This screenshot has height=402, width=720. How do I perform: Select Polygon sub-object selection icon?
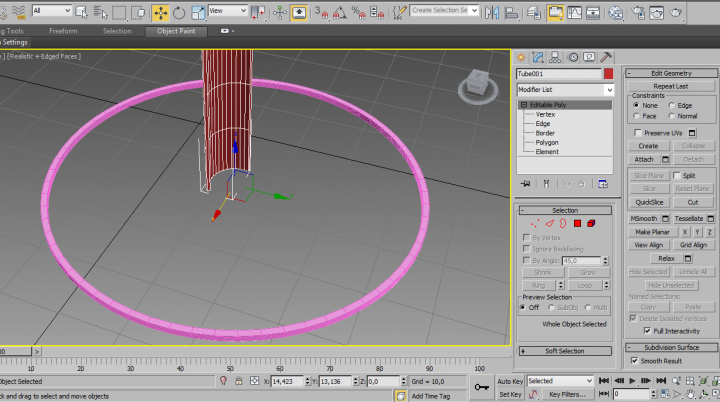(577, 223)
